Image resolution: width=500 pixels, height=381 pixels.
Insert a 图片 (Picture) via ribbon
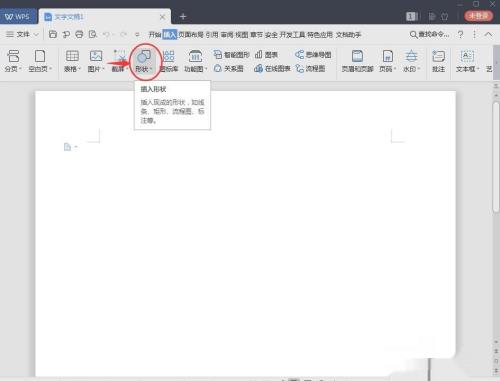click(x=96, y=61)
